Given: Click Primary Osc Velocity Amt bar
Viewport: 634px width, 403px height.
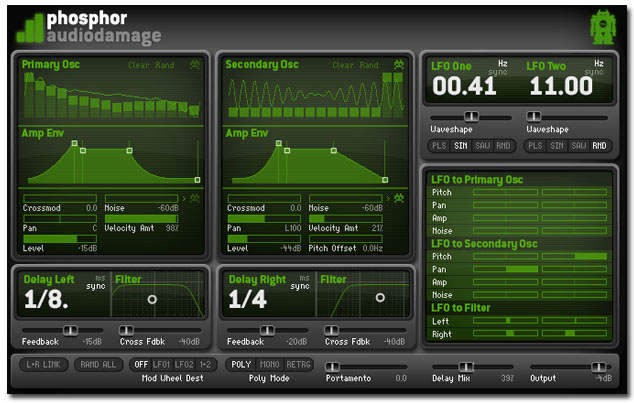Looking at the screenshot, I should (142, 219).
